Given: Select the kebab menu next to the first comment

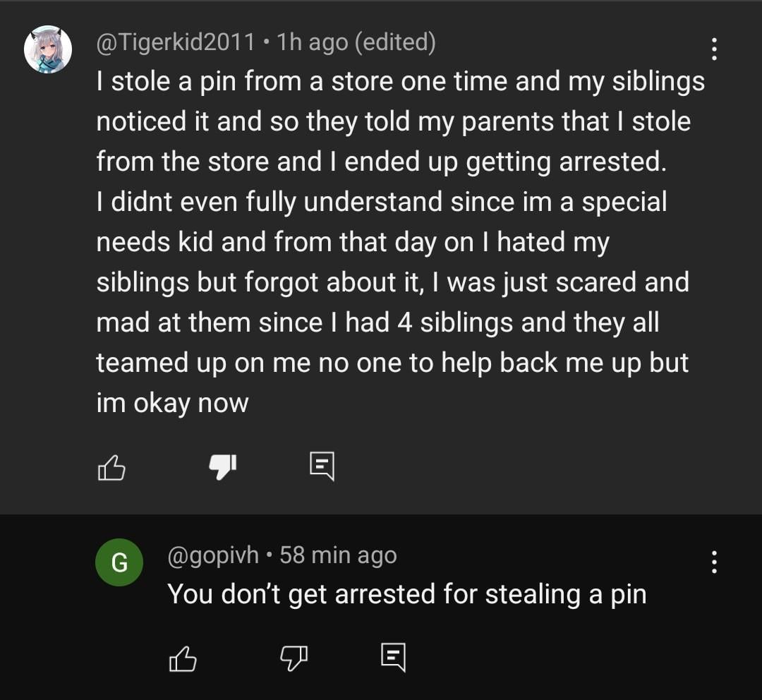Looking at the screenshot, I should click(715, 48).
